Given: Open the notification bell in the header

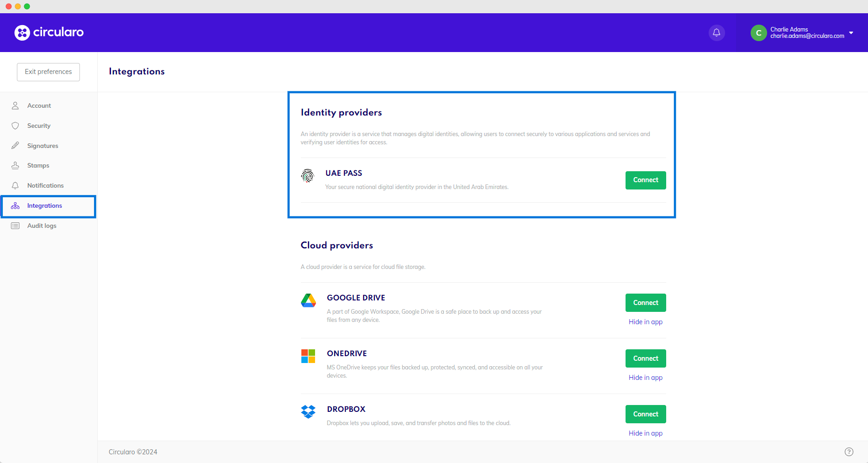Looking at the screenshot, I should point(716,32).
